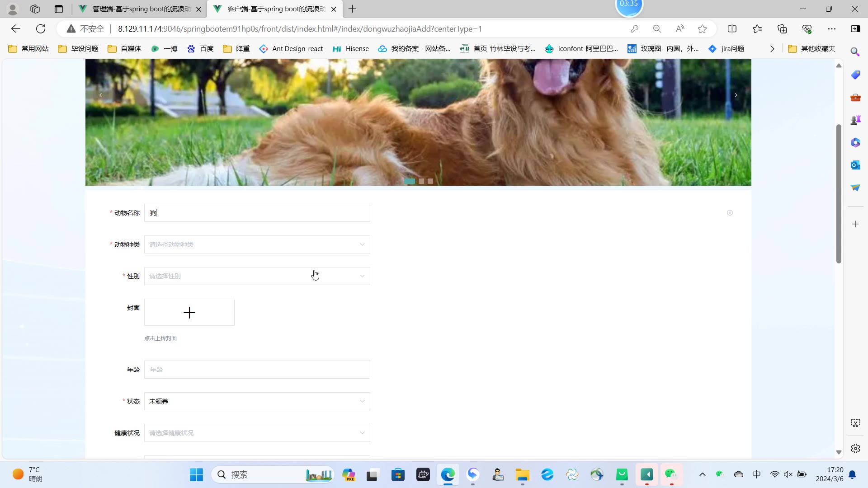Open the jira问题 bookmark
Screen dimensions: 868x488
tap(726, 49)
